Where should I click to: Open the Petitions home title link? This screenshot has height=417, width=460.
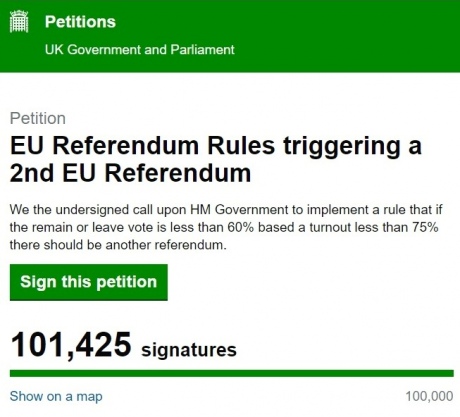click(x=80, y=22)
